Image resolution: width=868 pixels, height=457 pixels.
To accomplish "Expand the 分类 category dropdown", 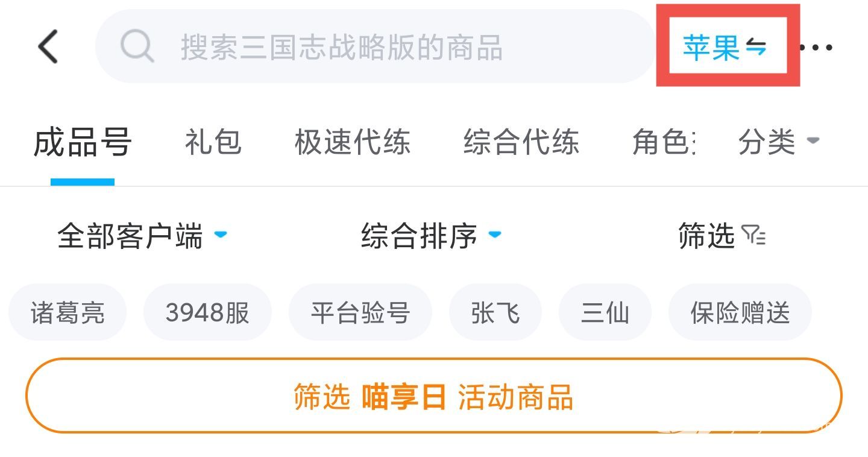I will tap(778, 143).
